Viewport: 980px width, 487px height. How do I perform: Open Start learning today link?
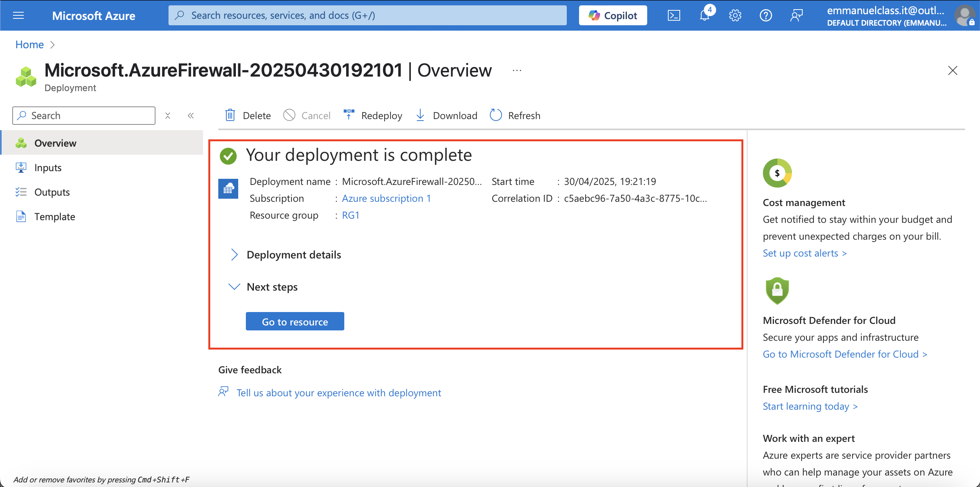point(810,406)
